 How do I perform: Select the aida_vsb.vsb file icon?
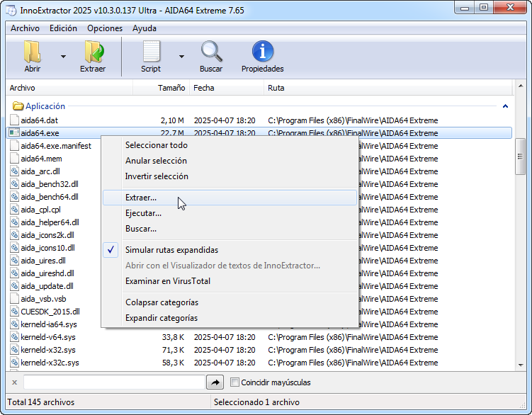pos(14,299)
